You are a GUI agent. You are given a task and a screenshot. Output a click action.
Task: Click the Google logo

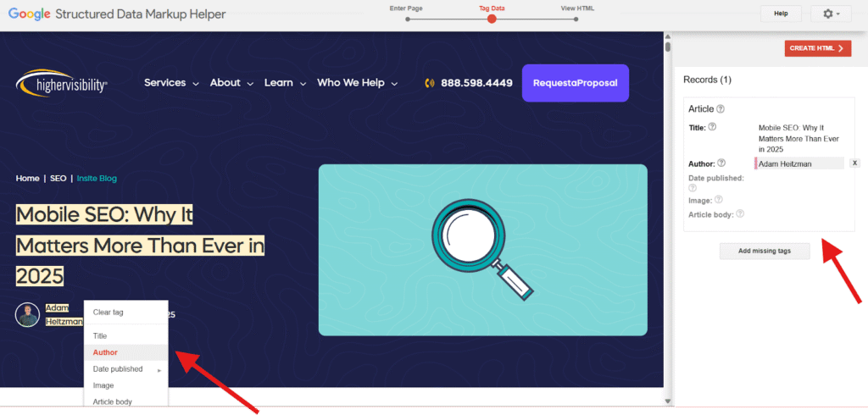click(30, 14)
